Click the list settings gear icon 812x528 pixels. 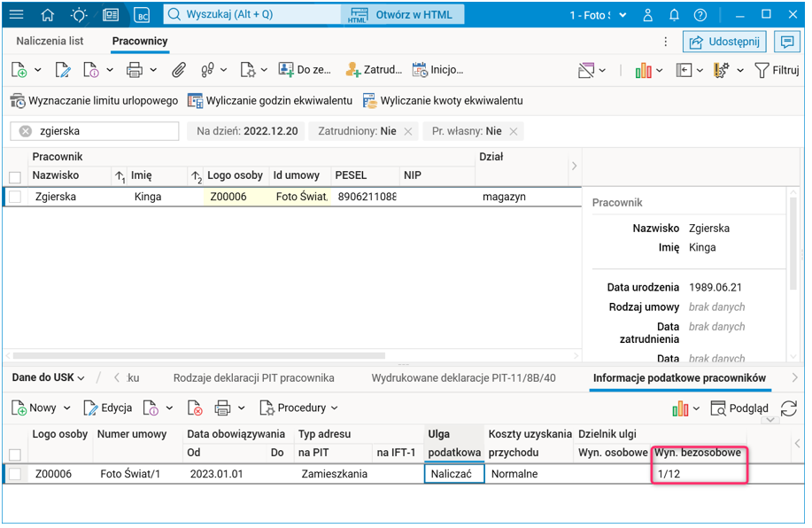coord(722,70)
